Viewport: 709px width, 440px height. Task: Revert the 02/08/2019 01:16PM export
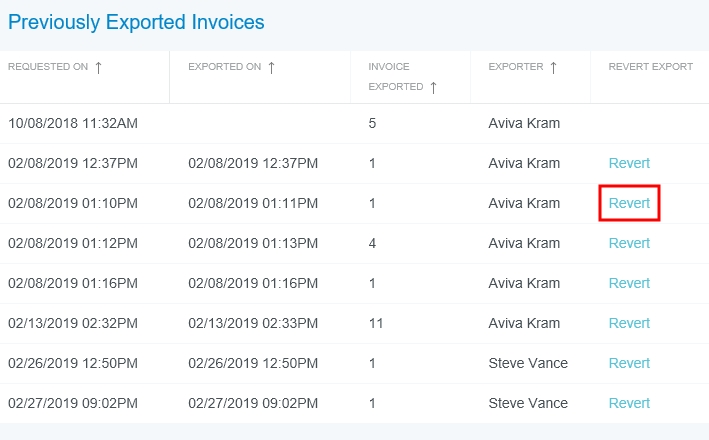point(629,283)
